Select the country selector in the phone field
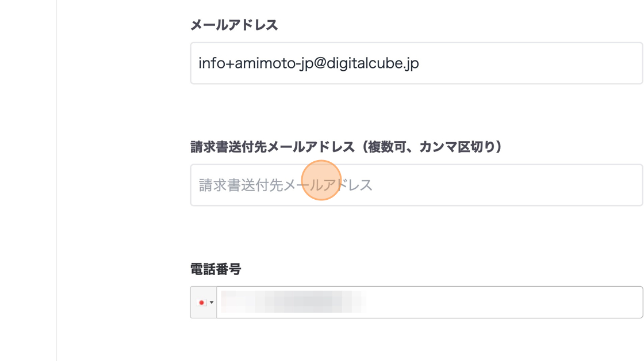The height and width of the screenshot is (361, 644). point(204,302)
